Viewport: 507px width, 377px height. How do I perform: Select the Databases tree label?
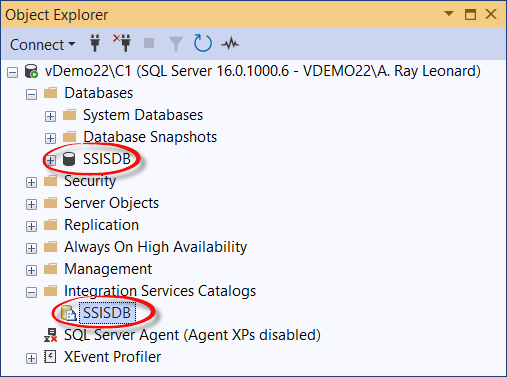[99, 93]
